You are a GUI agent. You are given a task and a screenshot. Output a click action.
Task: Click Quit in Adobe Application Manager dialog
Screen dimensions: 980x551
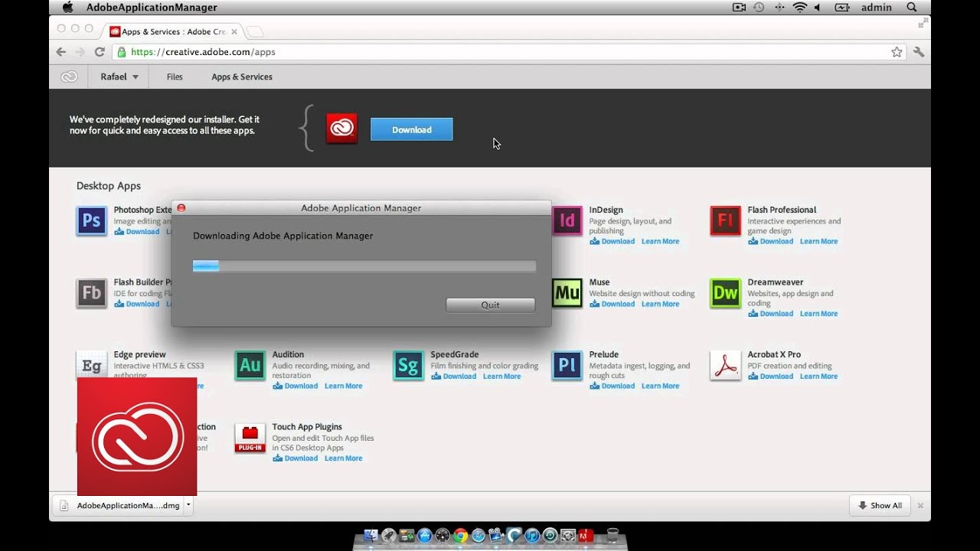[x=490, y=305]
